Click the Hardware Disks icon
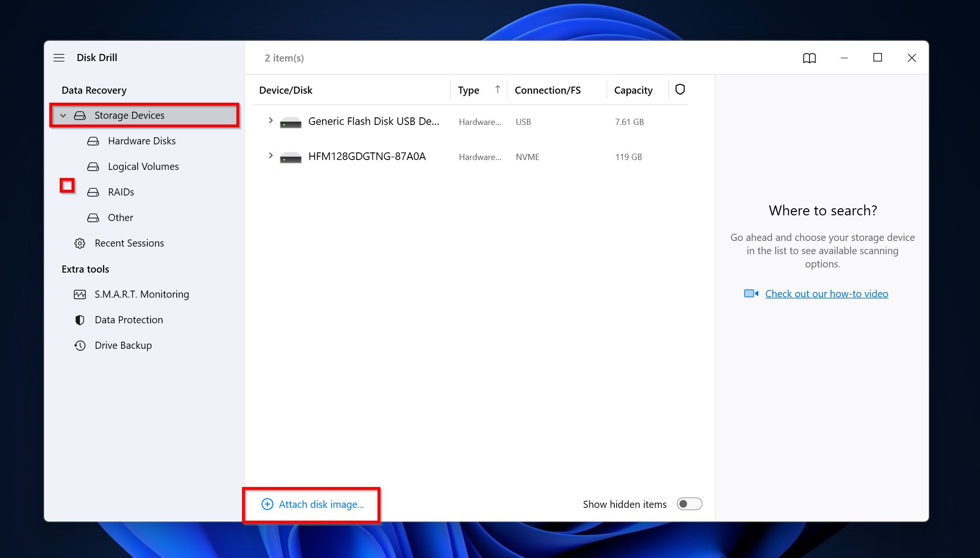This screenshot has width=980, height=558. 95,141
